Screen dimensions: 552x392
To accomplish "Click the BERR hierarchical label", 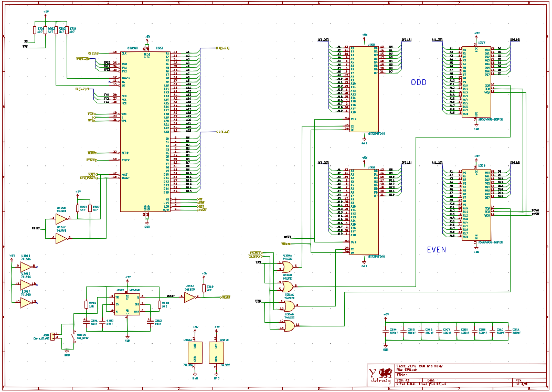I will (92, 153).
